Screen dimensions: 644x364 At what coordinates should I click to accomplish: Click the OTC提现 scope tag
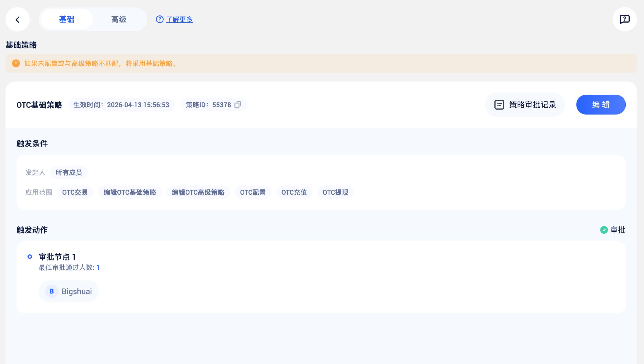pos(335,192)
